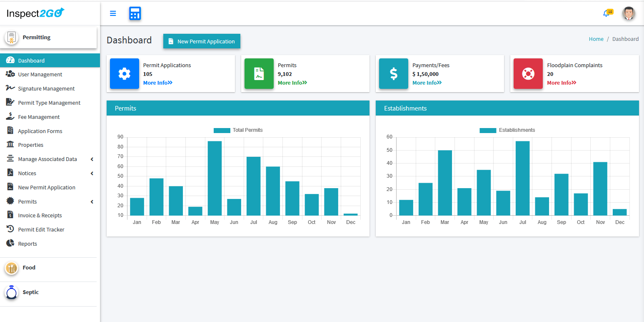Click the green Permits document icon
This screenshot has height=322, width=644.
coord(259,74)
